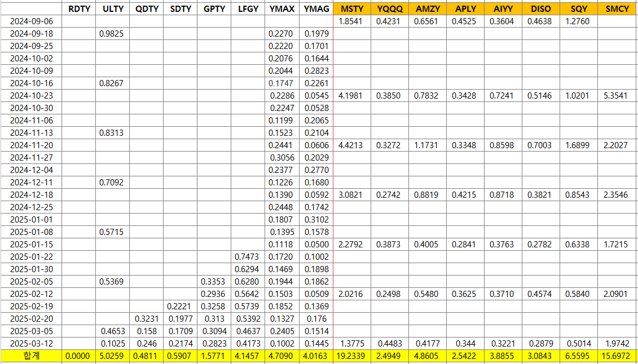Image resolution: width=638 pixels, height=364 pixels.
Task: Select the QDTY value 0.3231
Action: point(147,318)
